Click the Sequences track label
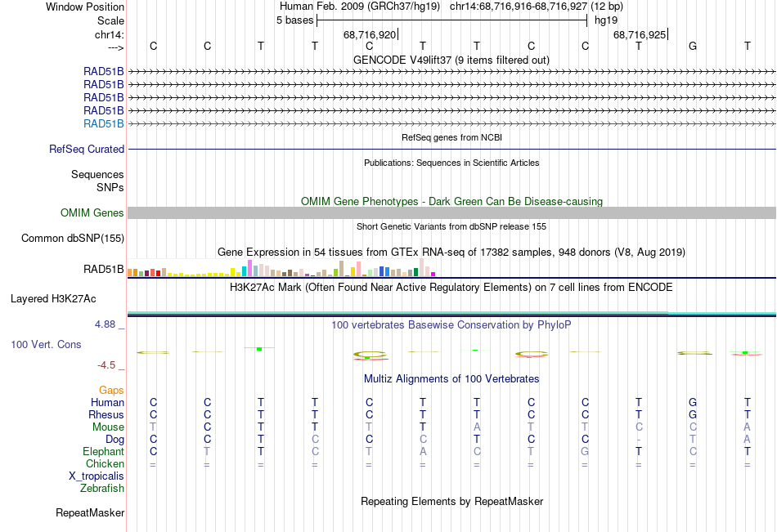The image size is (777, 532). (97, 174)
